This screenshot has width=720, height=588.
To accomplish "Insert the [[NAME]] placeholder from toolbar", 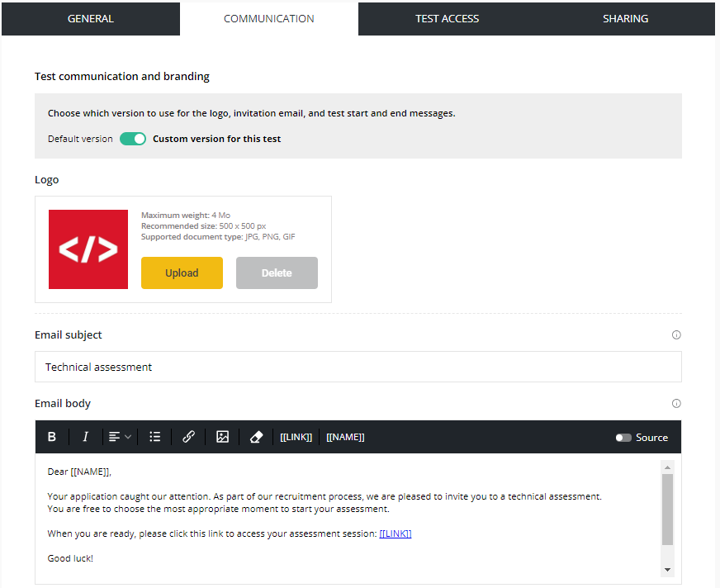I will point(345,437).
